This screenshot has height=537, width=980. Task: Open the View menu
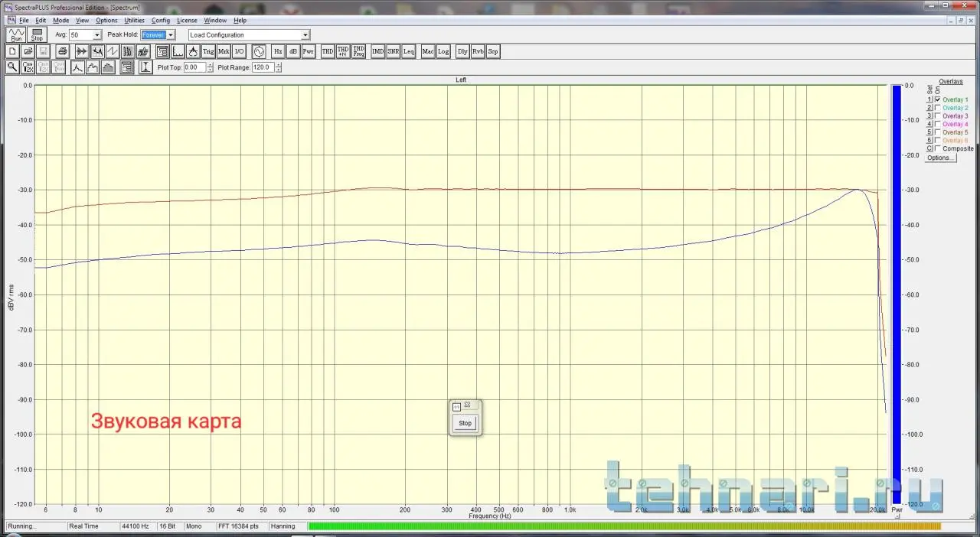pyautogui.click(x=82, y=21)
